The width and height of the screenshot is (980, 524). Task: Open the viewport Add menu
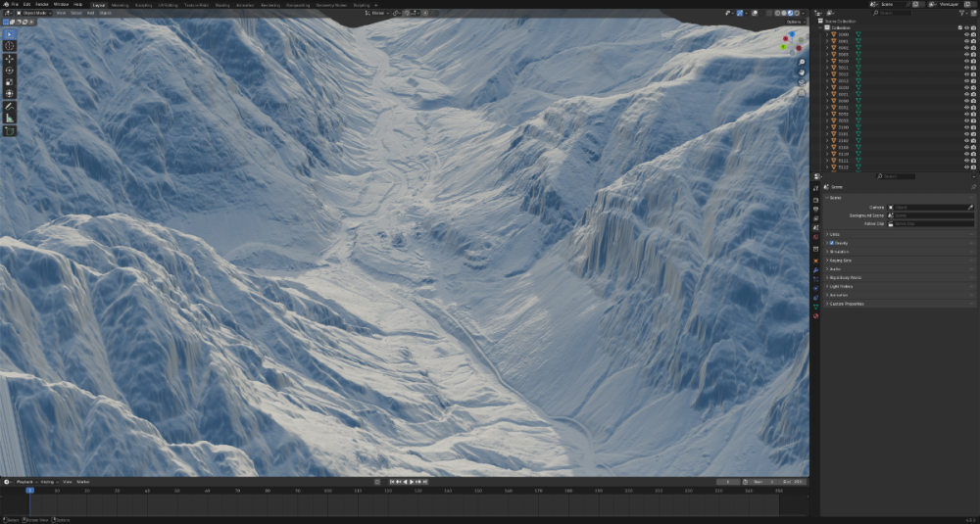point(90,13)
